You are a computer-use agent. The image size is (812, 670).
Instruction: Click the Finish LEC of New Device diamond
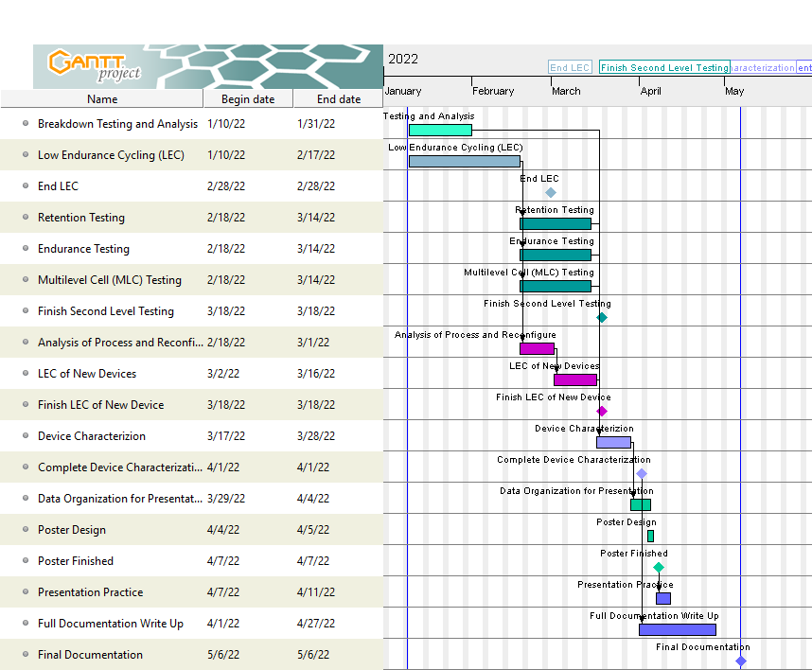click(x=602, y=411)
